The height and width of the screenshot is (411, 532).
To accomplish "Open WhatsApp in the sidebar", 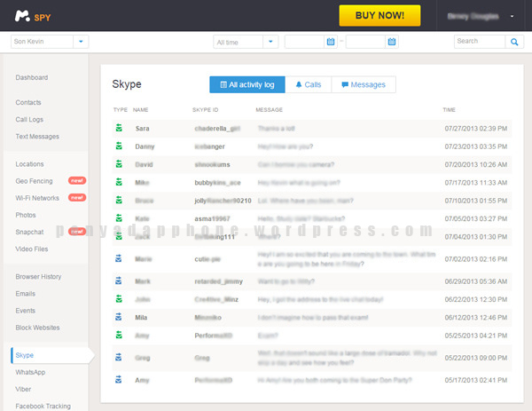I will coord(30,372).
